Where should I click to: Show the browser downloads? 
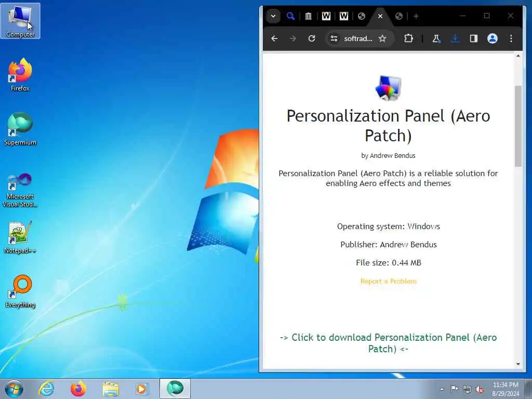tap(455, 38)
